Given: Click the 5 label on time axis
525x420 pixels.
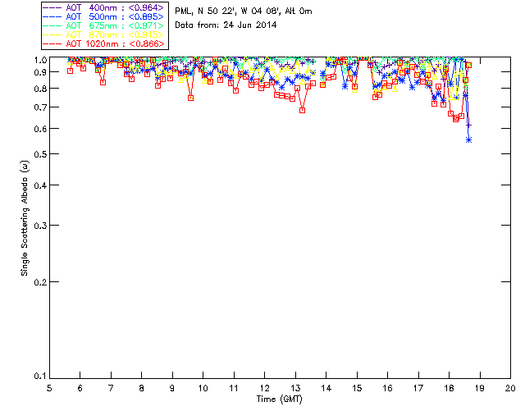Looking at the screenshot, I should (x=49, y=388).
